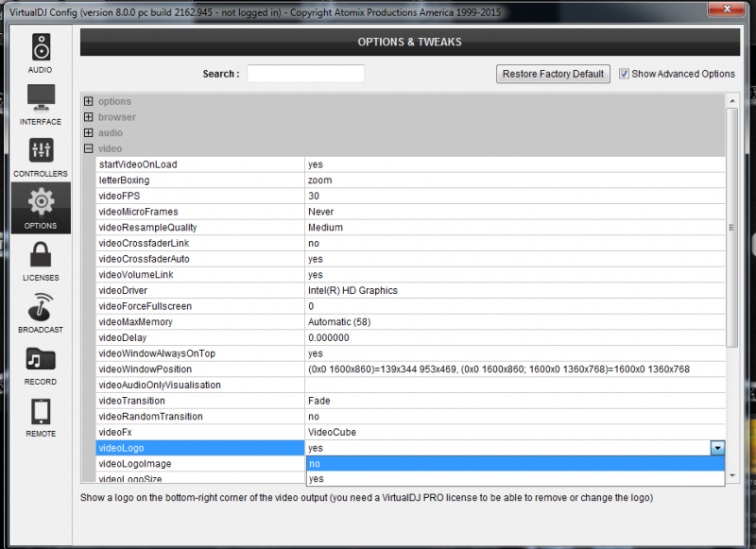Click the 'Intel(R) HD Graphics' value
The width and height of the screenshot is (756, 549).
coord(352,290)
